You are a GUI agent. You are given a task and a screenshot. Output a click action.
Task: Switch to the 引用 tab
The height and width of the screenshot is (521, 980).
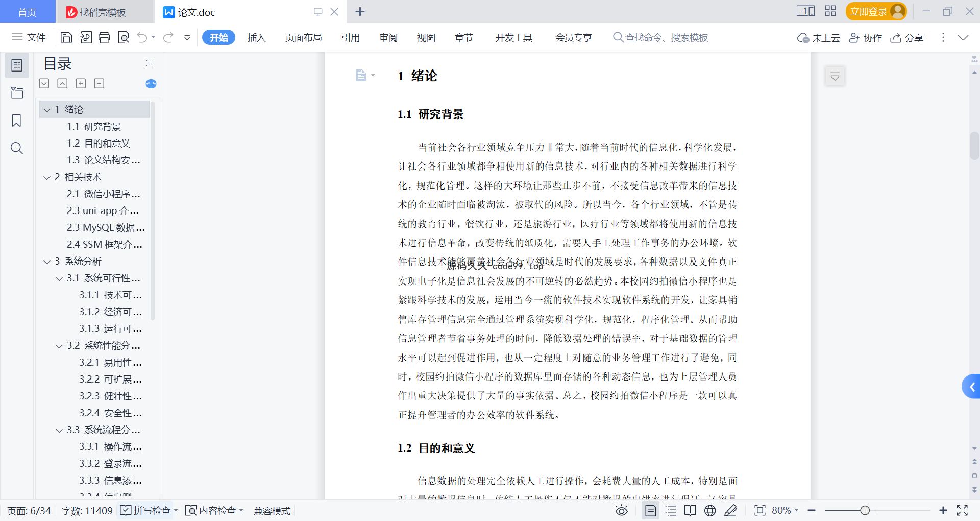(350, 37)
